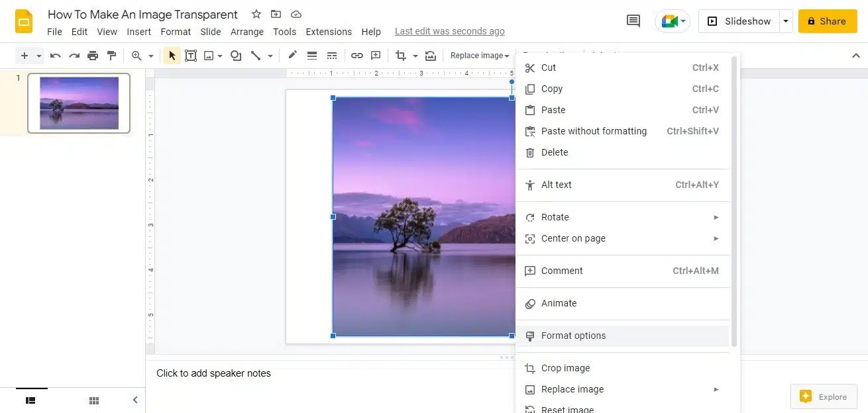The width and height of the screenshot is (868, 413).
Task: Click the Undo icon
Action: pos(56,56)
